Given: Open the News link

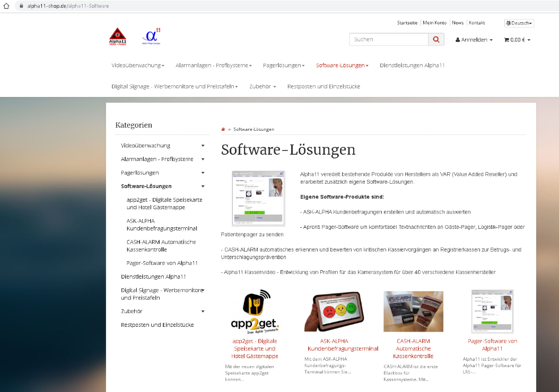Looking at the screenshot, I should [458, 23].
